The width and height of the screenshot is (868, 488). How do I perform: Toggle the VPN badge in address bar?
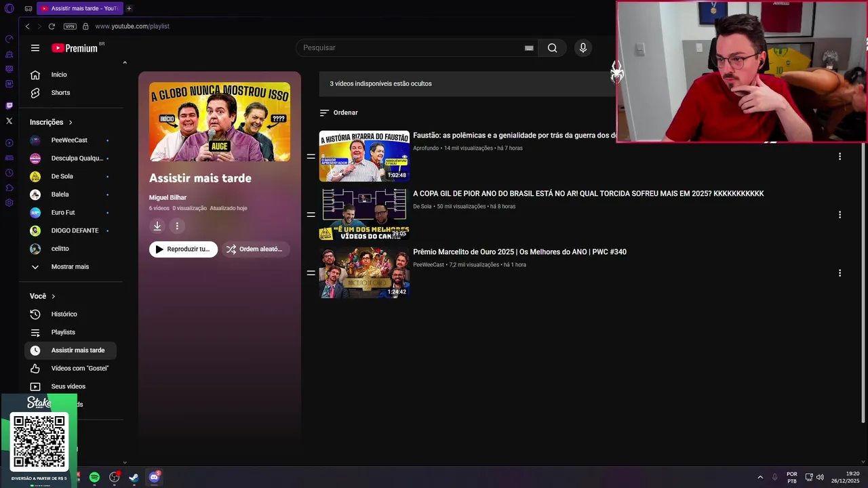coord(70,26)
